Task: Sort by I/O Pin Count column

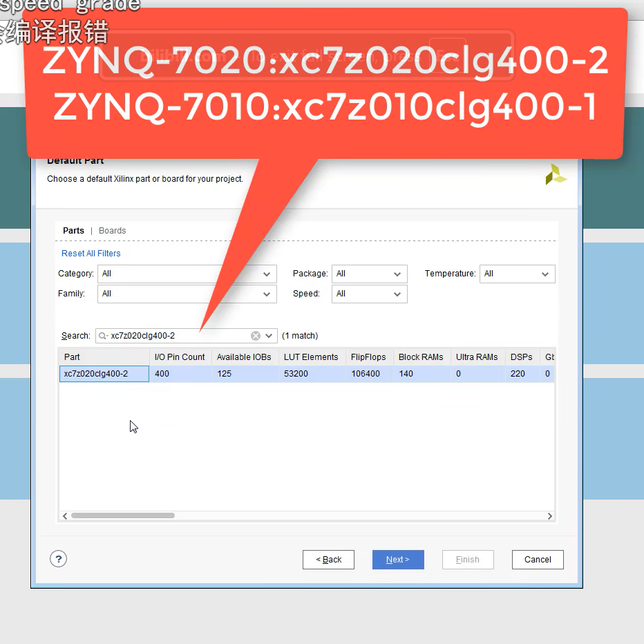Action: (x=180, y=357)
